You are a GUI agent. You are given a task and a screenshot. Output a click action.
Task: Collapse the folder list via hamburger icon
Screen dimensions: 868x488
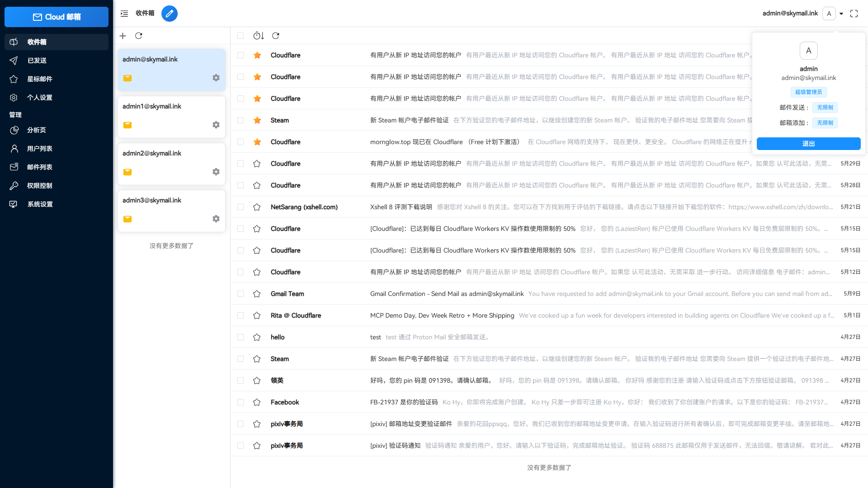pos(124,14)
